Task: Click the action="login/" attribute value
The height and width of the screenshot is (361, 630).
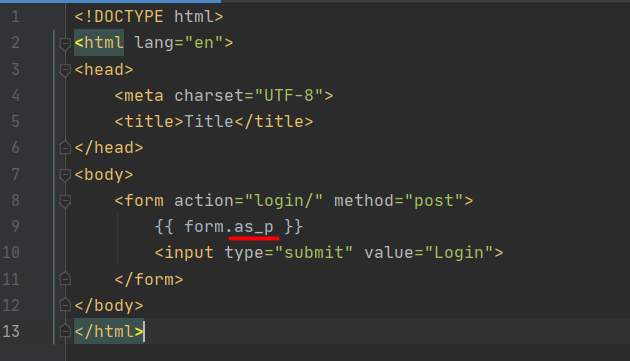Action: tap(248, 201)
